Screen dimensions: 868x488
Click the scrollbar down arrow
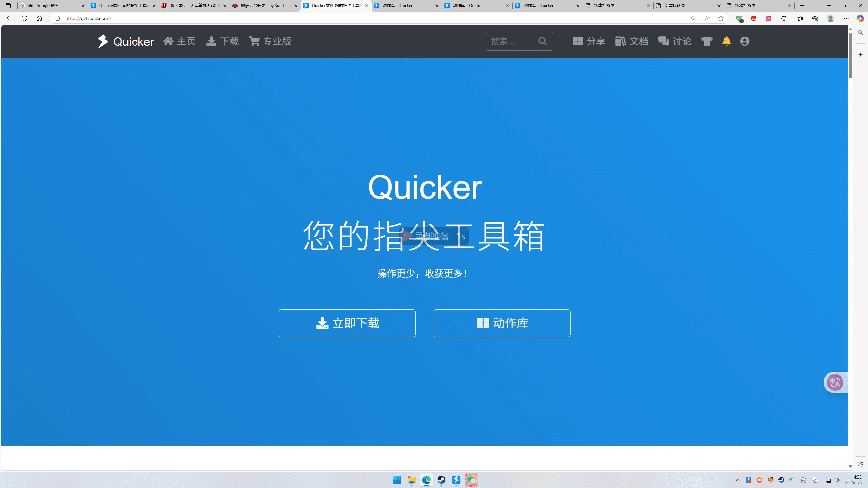tap(850, 467)
